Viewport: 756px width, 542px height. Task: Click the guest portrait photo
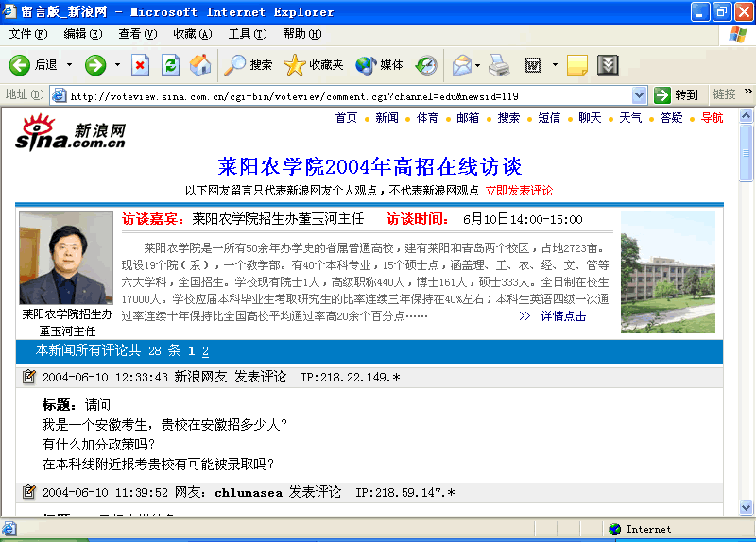point(66,258)
